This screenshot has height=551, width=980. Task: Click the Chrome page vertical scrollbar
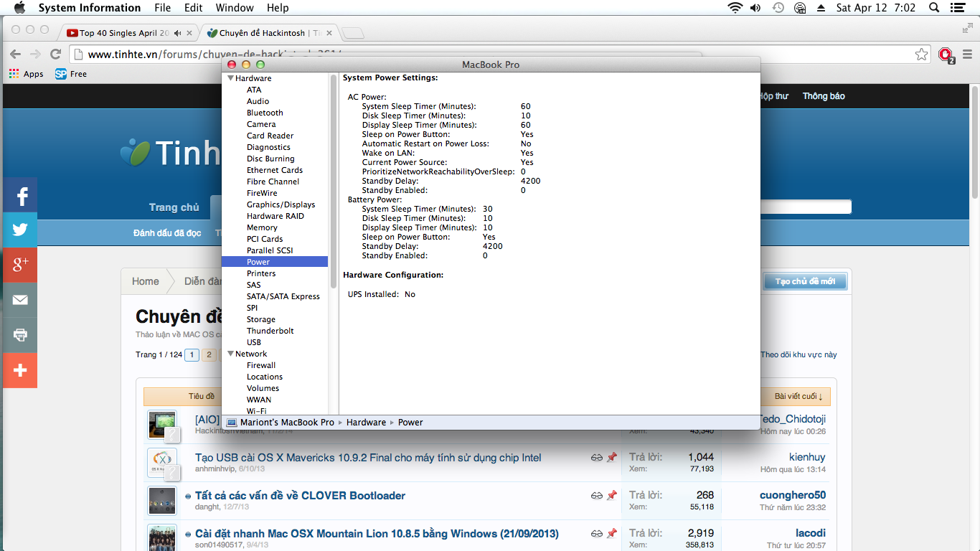pos(975,143)
